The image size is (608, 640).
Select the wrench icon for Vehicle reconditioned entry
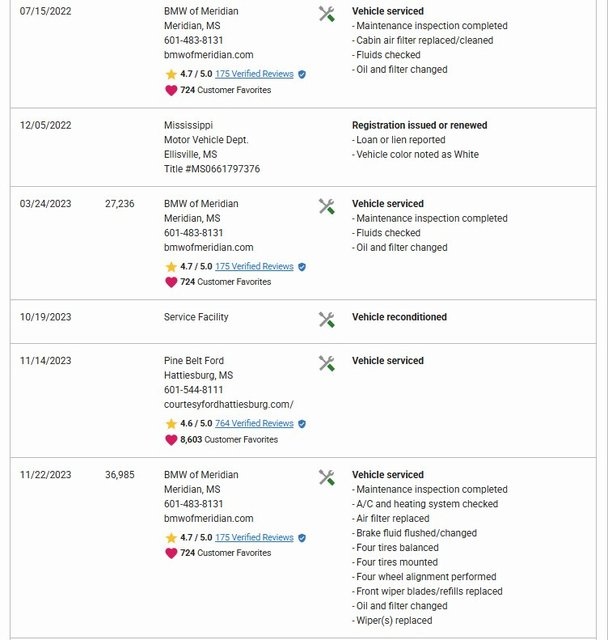click(326, 320)
